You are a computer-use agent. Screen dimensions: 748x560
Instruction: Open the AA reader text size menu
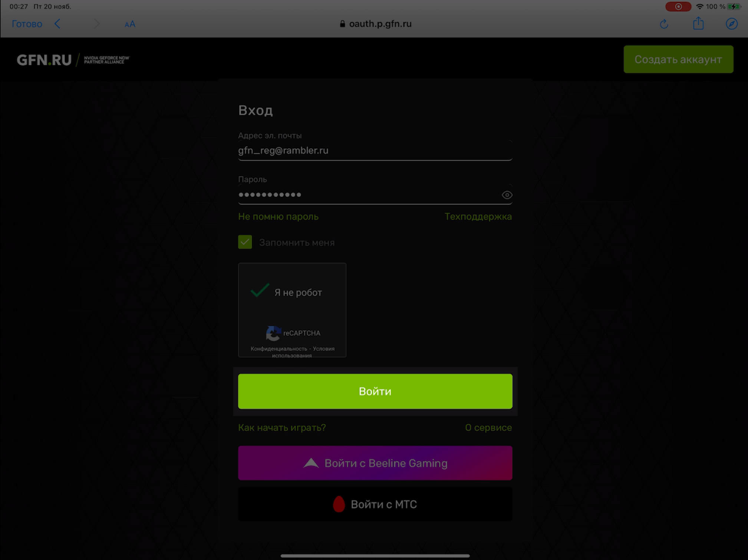coord(130,24)
